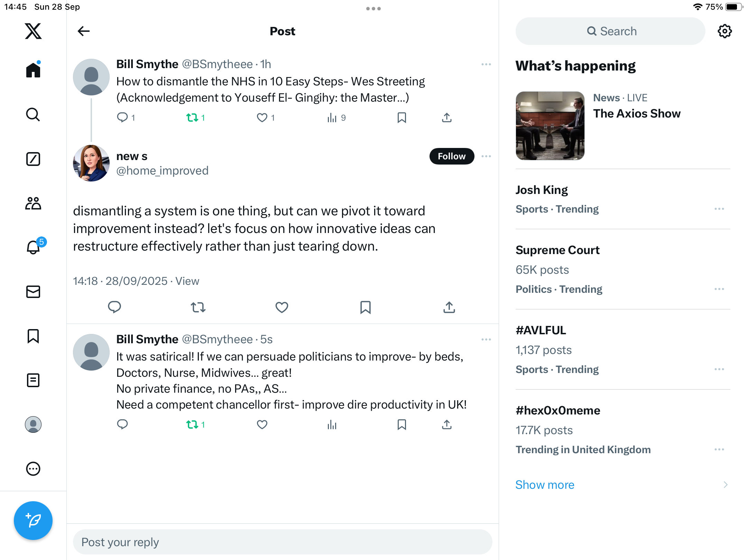
Task: Open the Notifications bell
Action: click(x=34, y=247)
